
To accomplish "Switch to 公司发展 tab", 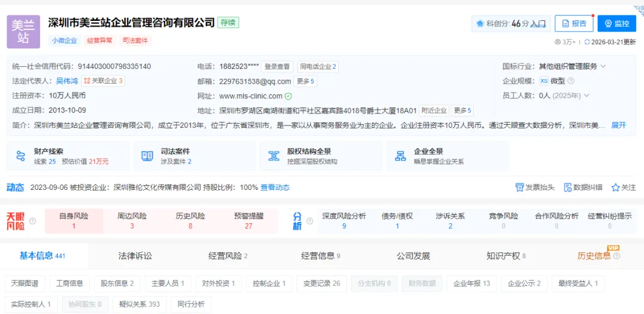I will pyautogui.click(x=413, y=255).
